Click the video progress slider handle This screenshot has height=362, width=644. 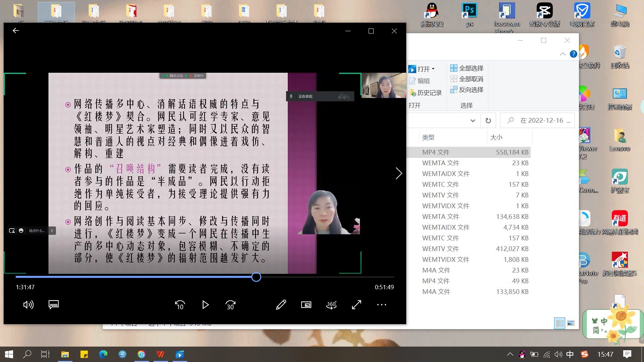click(256, 277)
